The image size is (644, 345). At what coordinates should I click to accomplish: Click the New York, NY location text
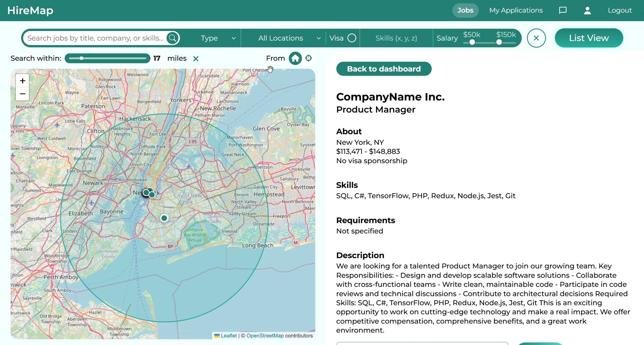[360, 143]
